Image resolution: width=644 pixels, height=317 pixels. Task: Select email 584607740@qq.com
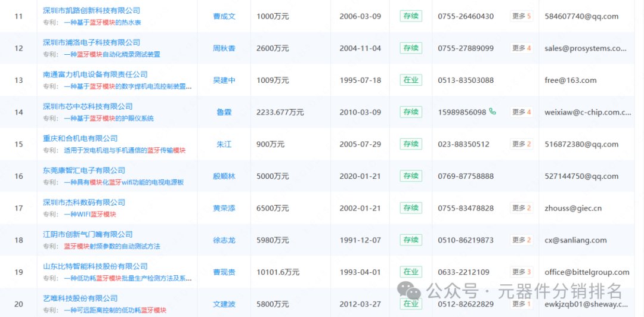[581, 17]
